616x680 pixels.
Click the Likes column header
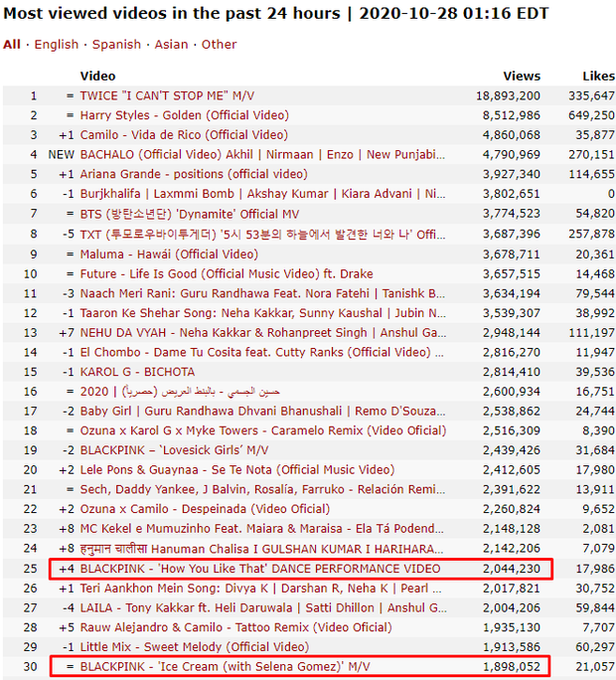point(599,76)
